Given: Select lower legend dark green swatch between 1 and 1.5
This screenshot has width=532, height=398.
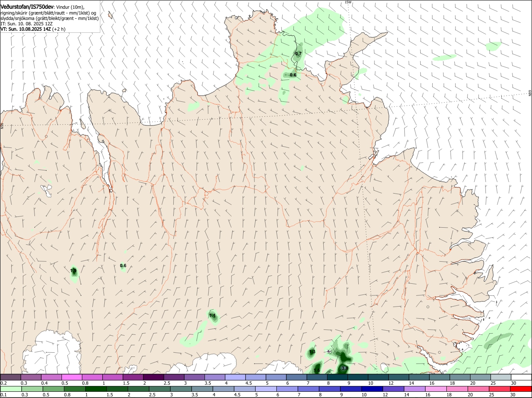Looking at the screenshot, I should pyautogui.click(x=96, y=389).
